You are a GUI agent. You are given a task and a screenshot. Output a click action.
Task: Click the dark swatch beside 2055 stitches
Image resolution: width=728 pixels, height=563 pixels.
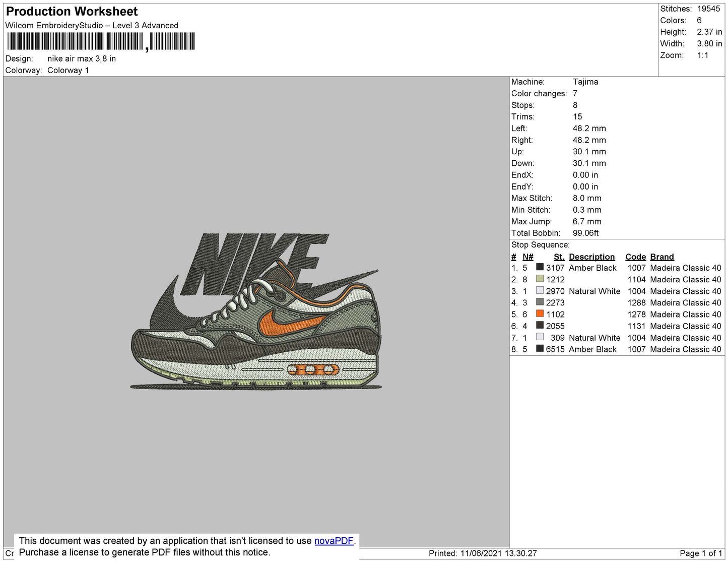point(540,326)
